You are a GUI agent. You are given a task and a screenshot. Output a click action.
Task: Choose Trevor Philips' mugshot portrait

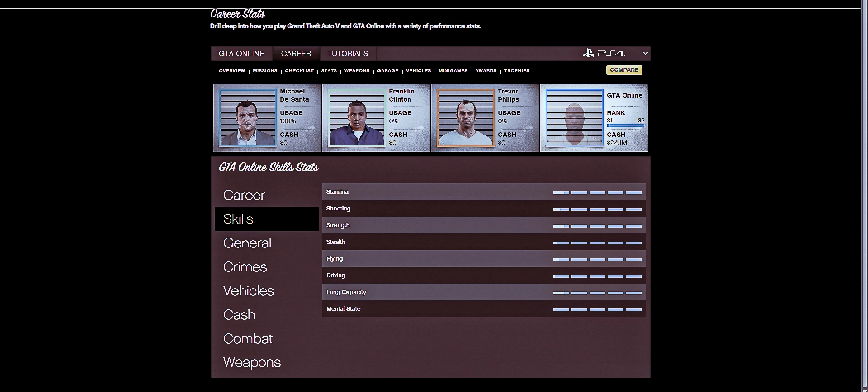point(465,118)
